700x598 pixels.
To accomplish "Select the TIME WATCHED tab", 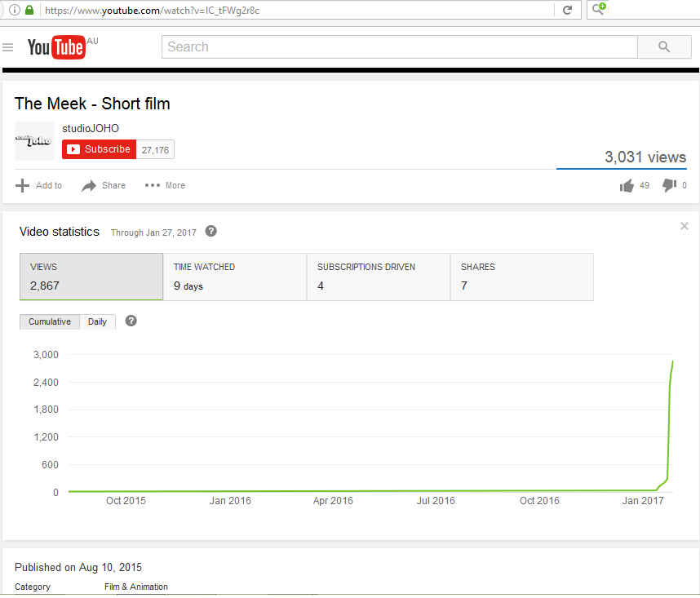I will 235,277.
